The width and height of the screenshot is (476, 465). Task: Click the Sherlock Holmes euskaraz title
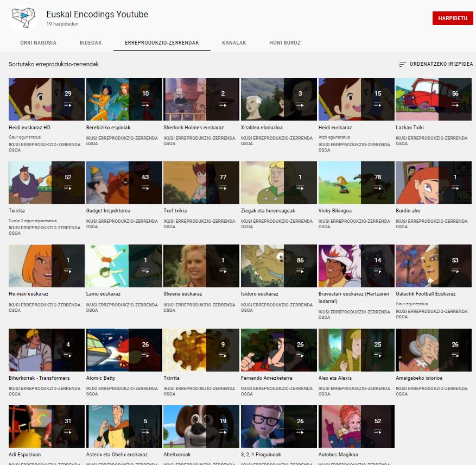coord(193,128)
